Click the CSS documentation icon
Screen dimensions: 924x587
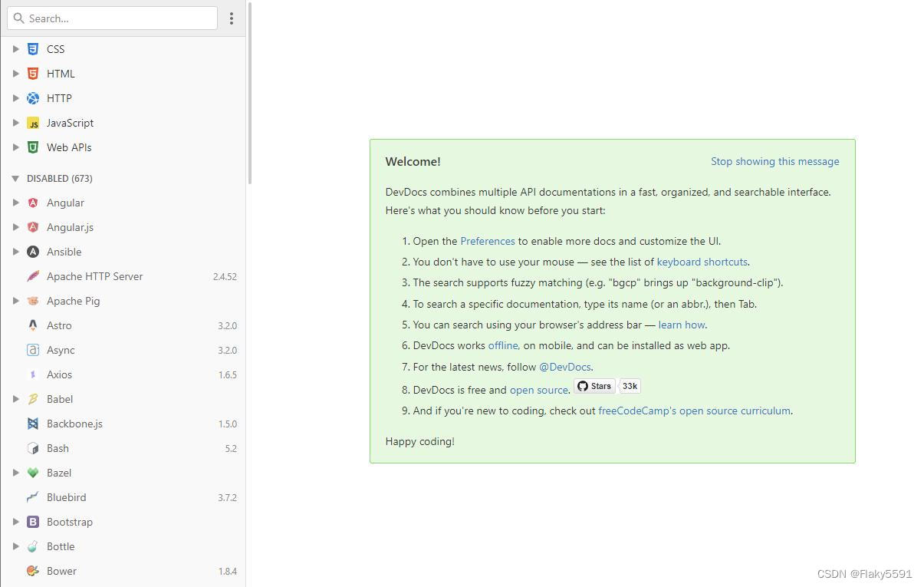(33, 49)
